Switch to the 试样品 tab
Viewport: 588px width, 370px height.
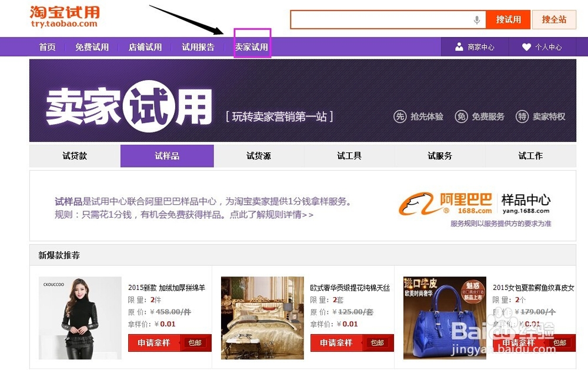point(167,156)
